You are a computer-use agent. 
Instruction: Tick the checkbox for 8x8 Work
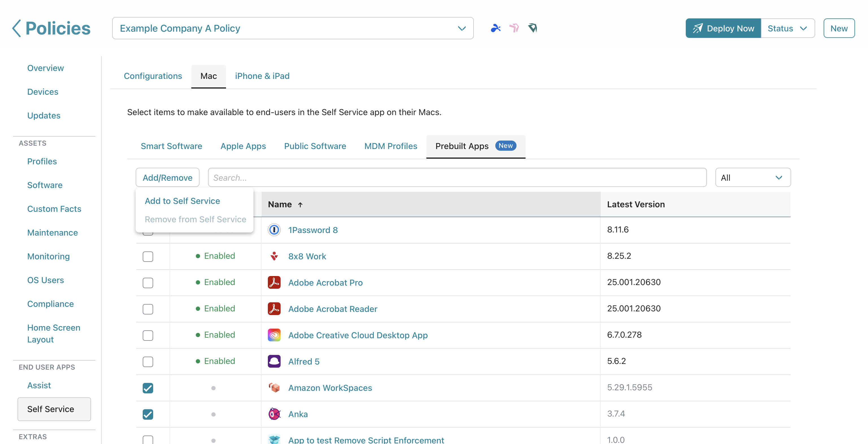(148, 257)
